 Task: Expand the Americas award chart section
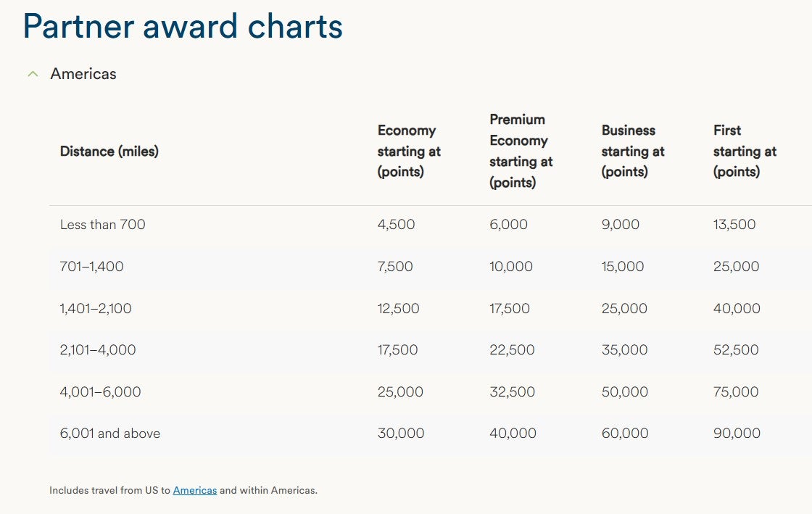[32, 73]
